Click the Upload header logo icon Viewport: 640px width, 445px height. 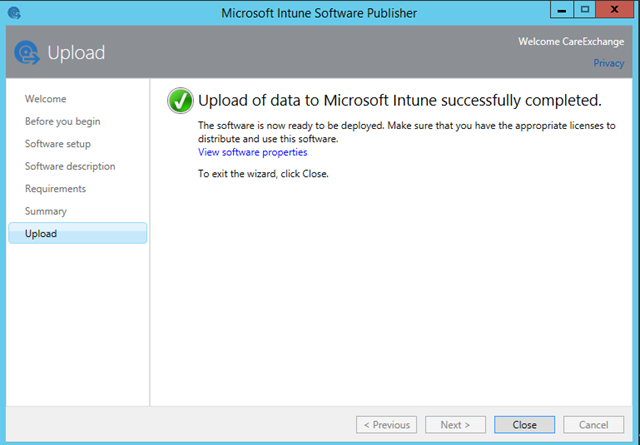click(x=27, y=53)
